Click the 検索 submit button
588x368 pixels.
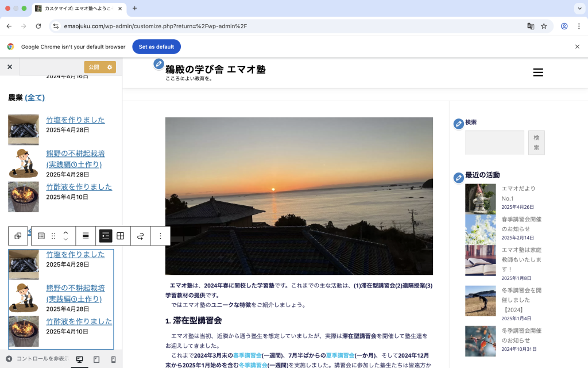tap(536, 143)
